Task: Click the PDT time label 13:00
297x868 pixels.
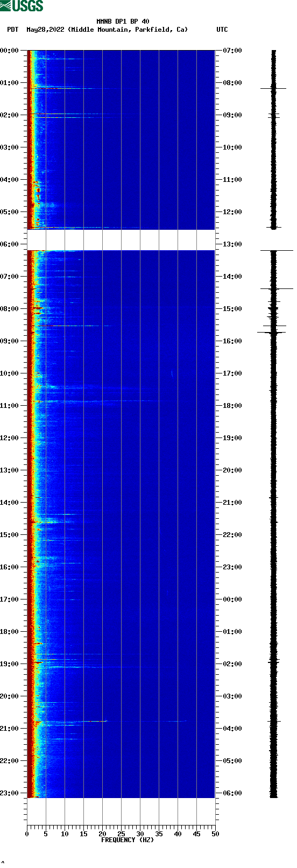Action: coord(9,470)
